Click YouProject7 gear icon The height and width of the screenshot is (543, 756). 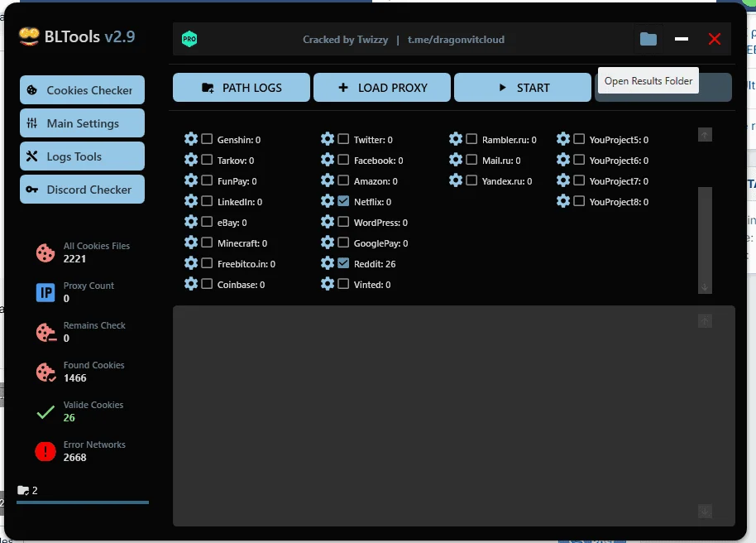click(x=563, y=180)
